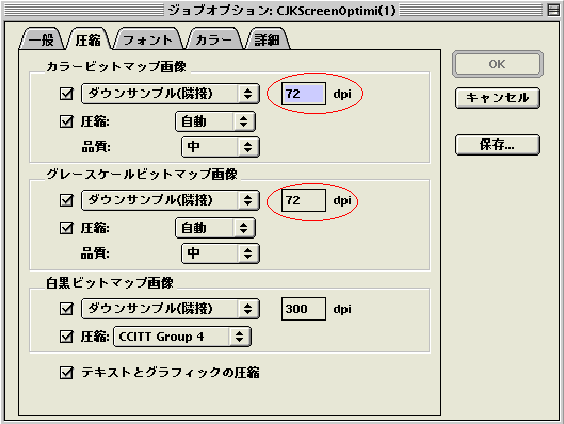The width and height of the screenshot is (564, 424).
Task: Click the 保存... button
Action: point(497,145)
